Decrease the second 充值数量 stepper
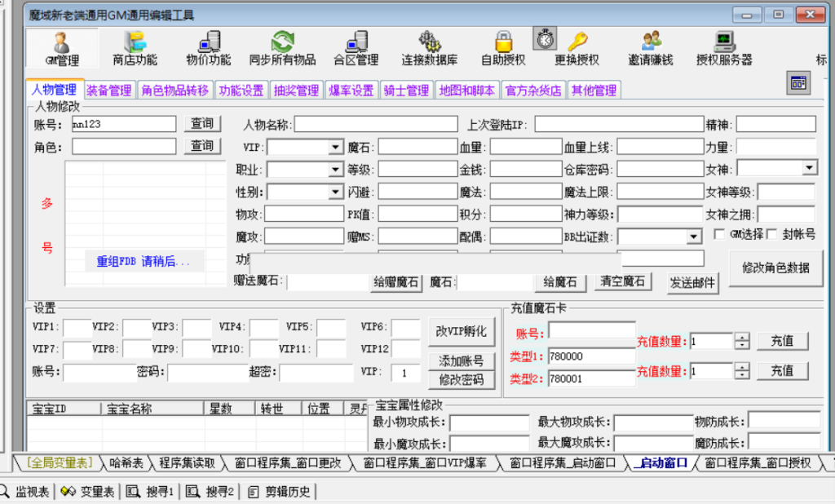This screenshot has height=504, width=835. coord(742,374)
